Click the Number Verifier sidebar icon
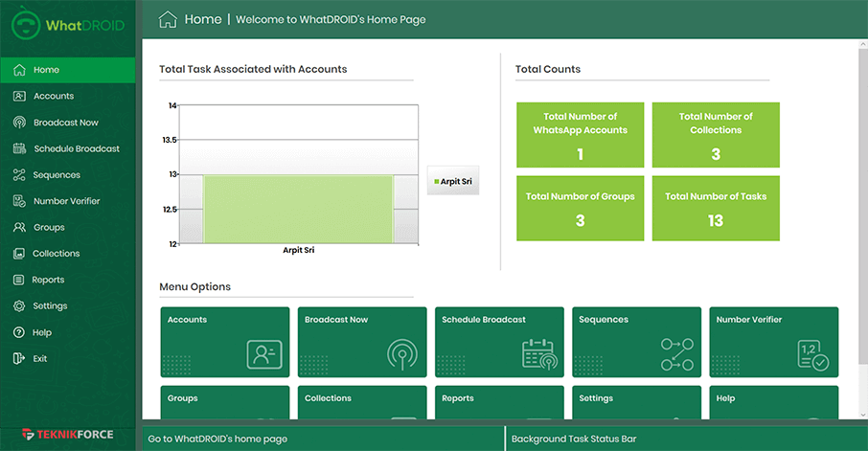Image resolution: width=868 pixels, height=451 pixels. 19,201
